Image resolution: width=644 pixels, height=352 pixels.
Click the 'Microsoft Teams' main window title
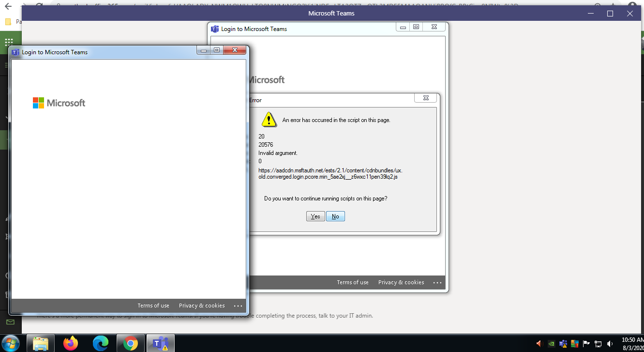(x=331, y=14)
